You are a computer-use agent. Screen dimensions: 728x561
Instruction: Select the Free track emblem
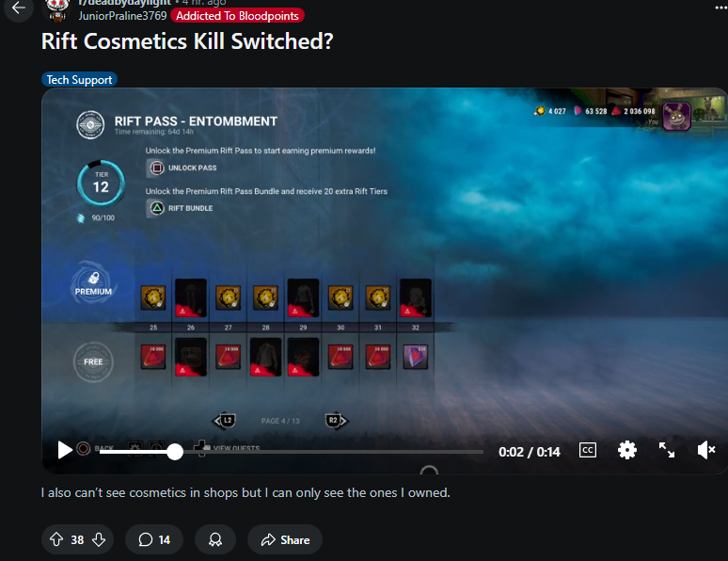point(93,361)
